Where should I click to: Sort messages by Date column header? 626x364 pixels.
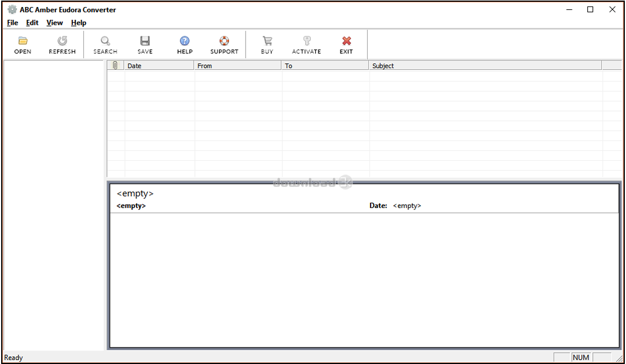pos(159,65)
